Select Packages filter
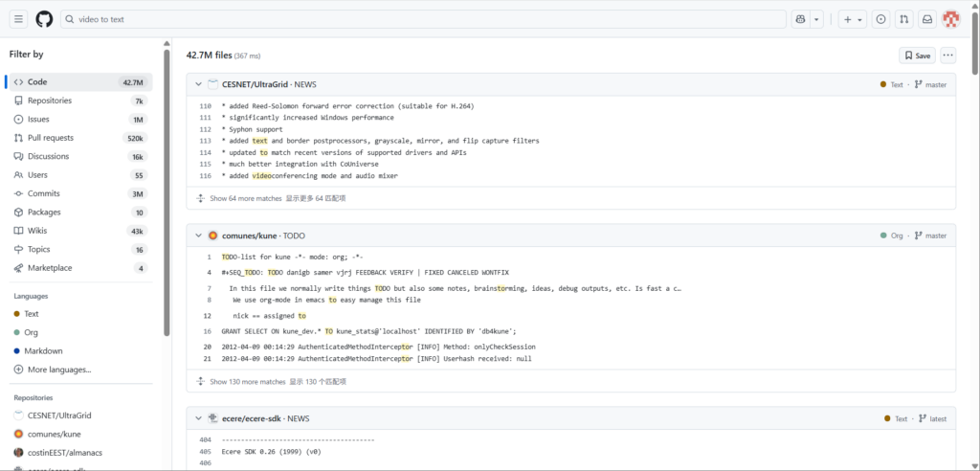Screen dimensions: 980x471 tap(80, 212)
